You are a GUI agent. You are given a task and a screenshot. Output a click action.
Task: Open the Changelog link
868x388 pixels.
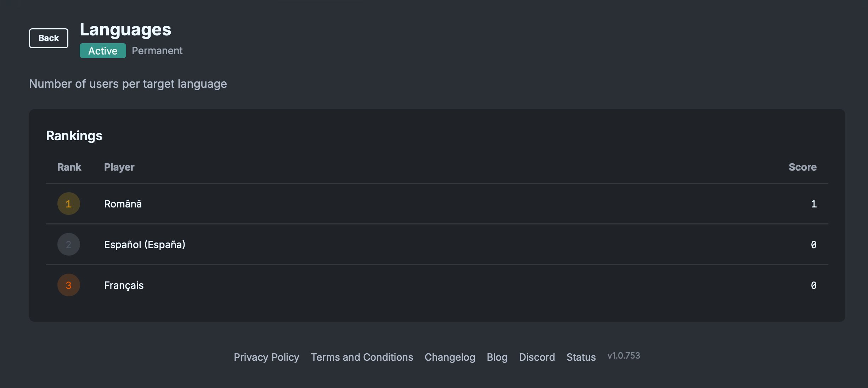tap(450, 357)
